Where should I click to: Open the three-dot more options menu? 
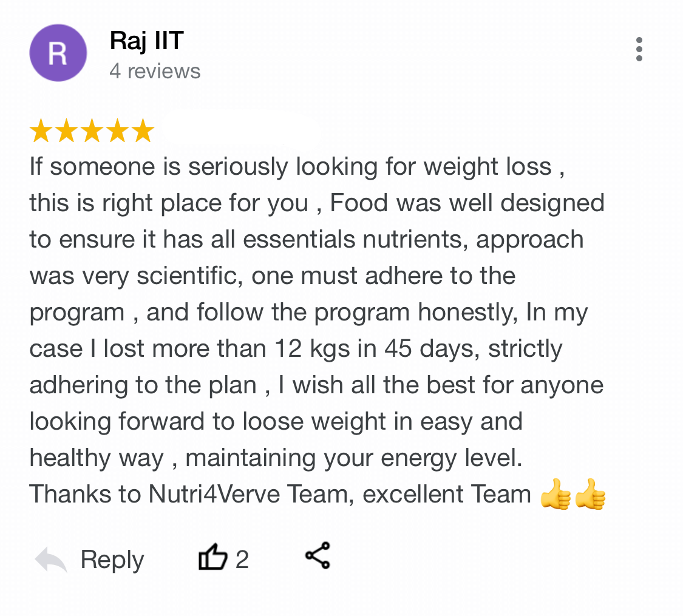[x=639, y=49]
